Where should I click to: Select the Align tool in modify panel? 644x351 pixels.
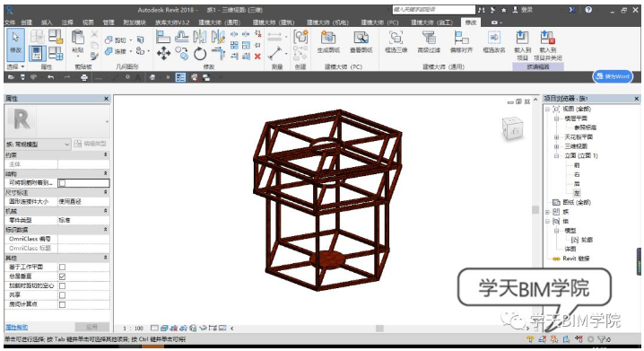point(163,38)
